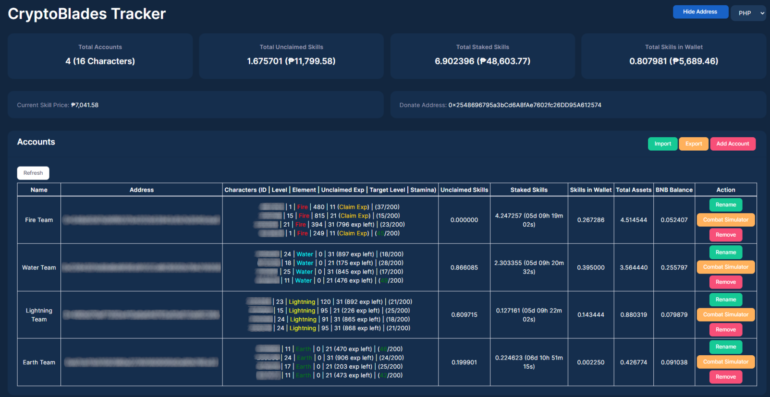Click the blurred address of Earth Team
The height and width of the screenshot is (397, 770).
tap(141, 362)
